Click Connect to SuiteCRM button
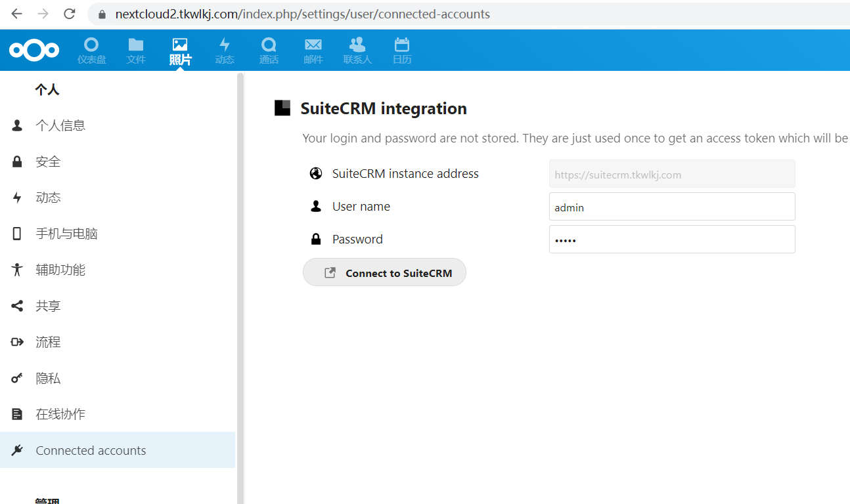Screen dimensions: 850x504 click(x=384, y=272)
